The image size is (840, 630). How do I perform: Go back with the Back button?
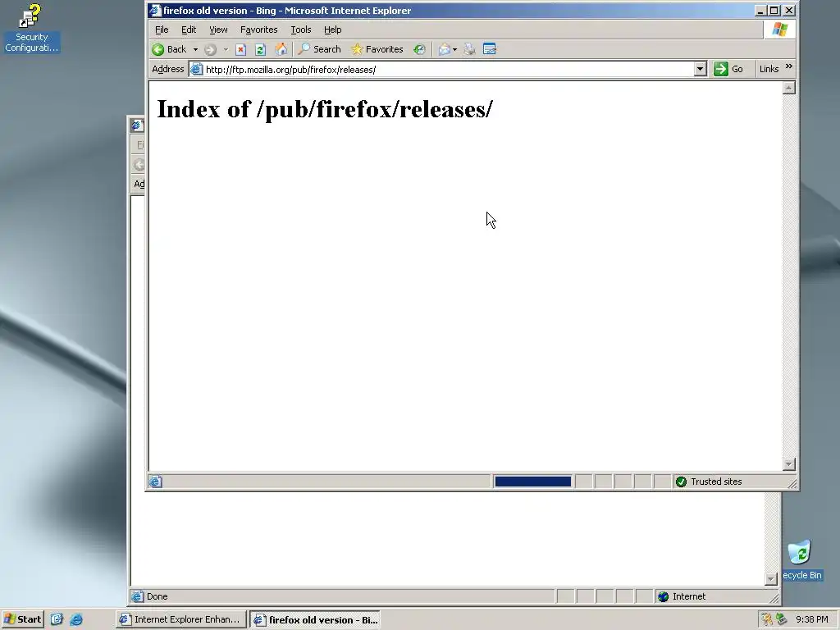tap(169, 49)
